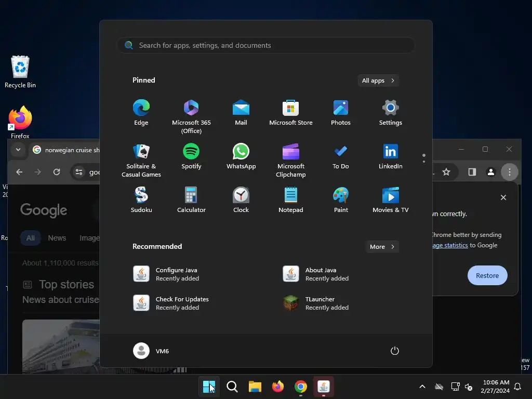Open the VM6 user account menu
Viewport: 532px width, 399px height.
(x=151, y=351)
